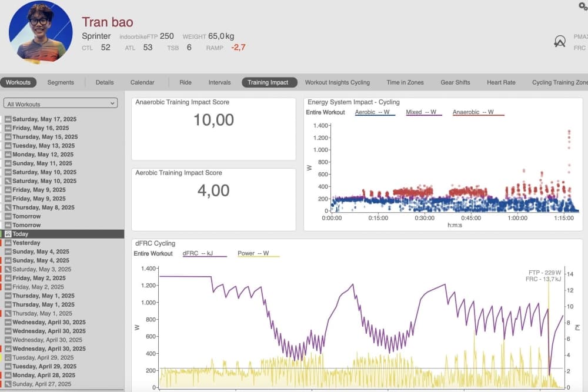The width and height of the screenshot is (588, 392).
Task: Click the icon beside Saturday, May 17, 2025
Action: [x=8, y=119]
